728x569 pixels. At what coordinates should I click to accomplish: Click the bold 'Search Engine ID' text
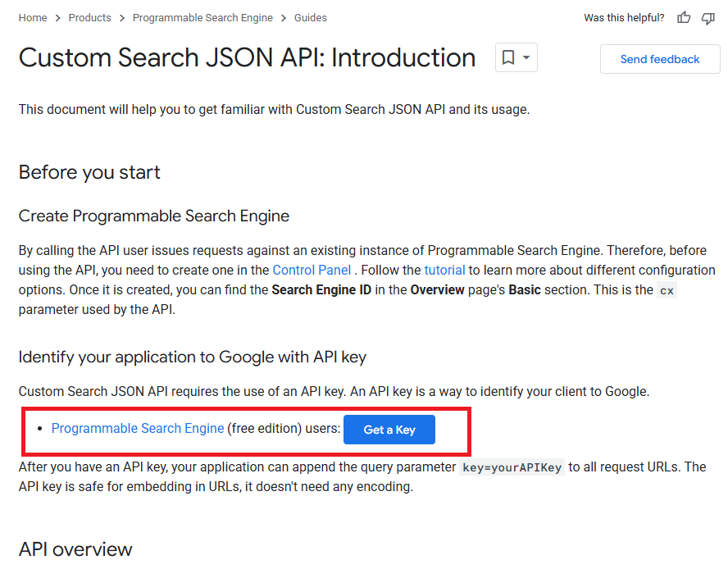pyautogui.click(x=321, y=290)
